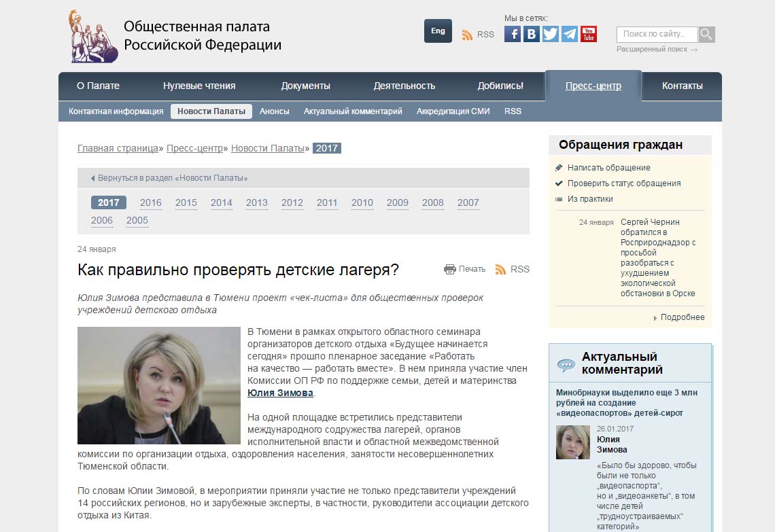
Task: Select Новости Палаты submenu item
Action: coord(211,111)
